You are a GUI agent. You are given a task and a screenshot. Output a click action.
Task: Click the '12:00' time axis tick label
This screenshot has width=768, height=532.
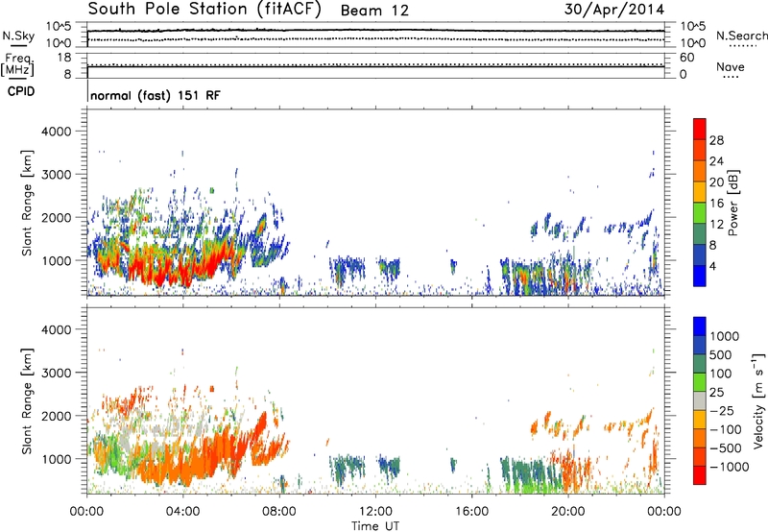(375, 512)
